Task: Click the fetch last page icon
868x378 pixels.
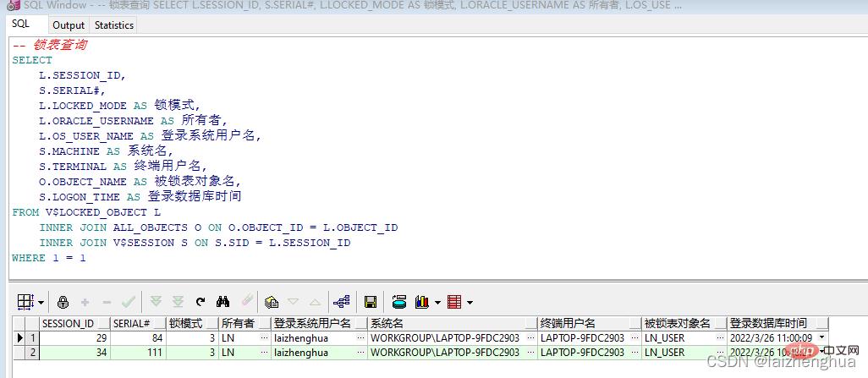Action: pos(178,302)
